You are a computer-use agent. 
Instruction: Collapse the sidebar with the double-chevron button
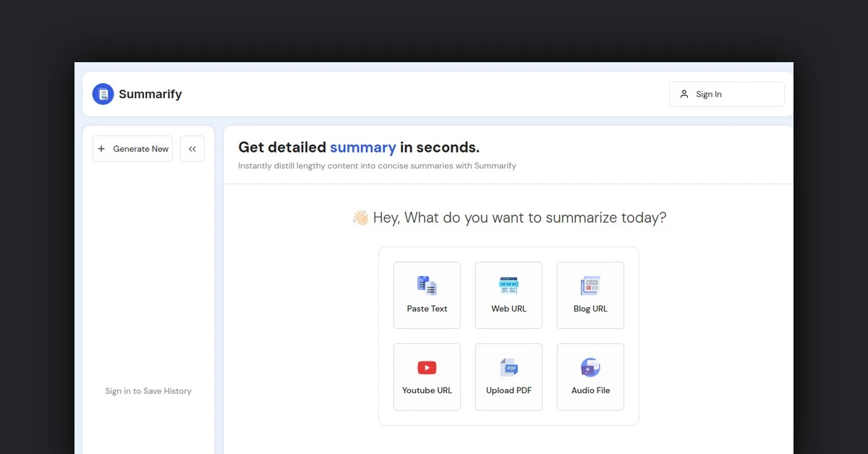[x=192, y=149]
